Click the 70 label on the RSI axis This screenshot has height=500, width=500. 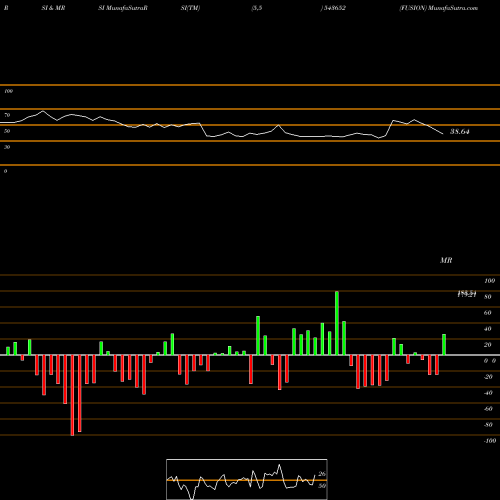click(7, 115)
